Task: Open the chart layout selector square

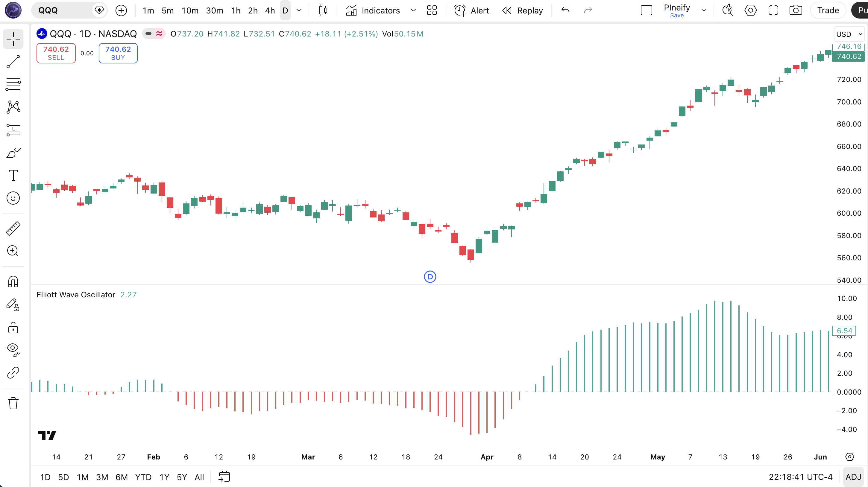Action: tap(646, 10)
